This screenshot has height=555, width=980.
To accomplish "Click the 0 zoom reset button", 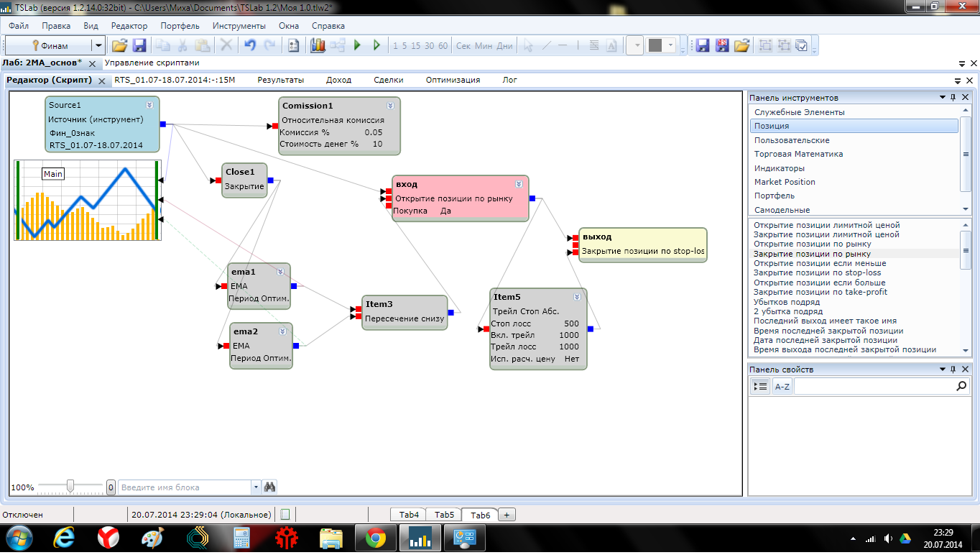I will click(111, 487).
